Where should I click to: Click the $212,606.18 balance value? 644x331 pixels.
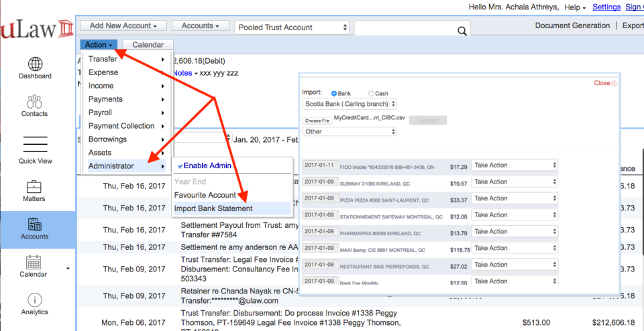[x=614, y=322]
